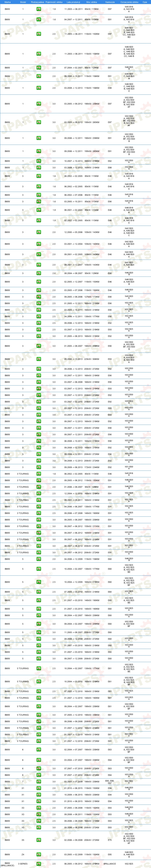Click the Lata produkcji column header
The width and height of the screenshot is (151, 868).
tap(73, 2)
